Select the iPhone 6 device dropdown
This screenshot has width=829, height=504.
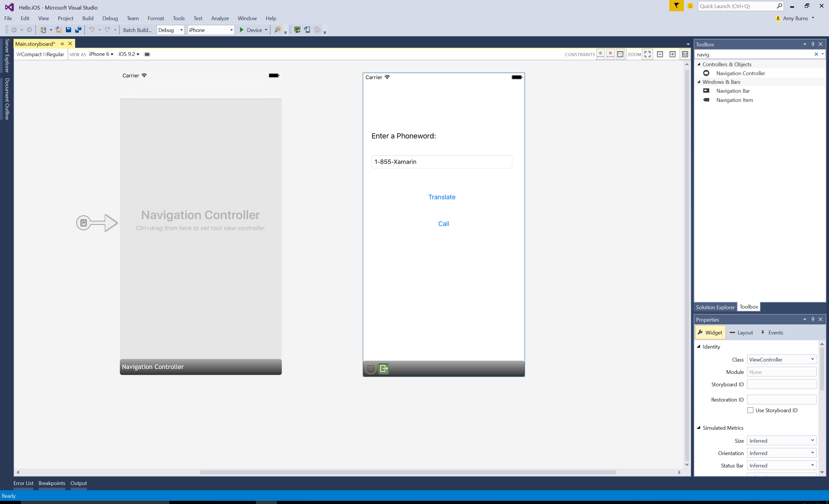[x=101, y=54]
